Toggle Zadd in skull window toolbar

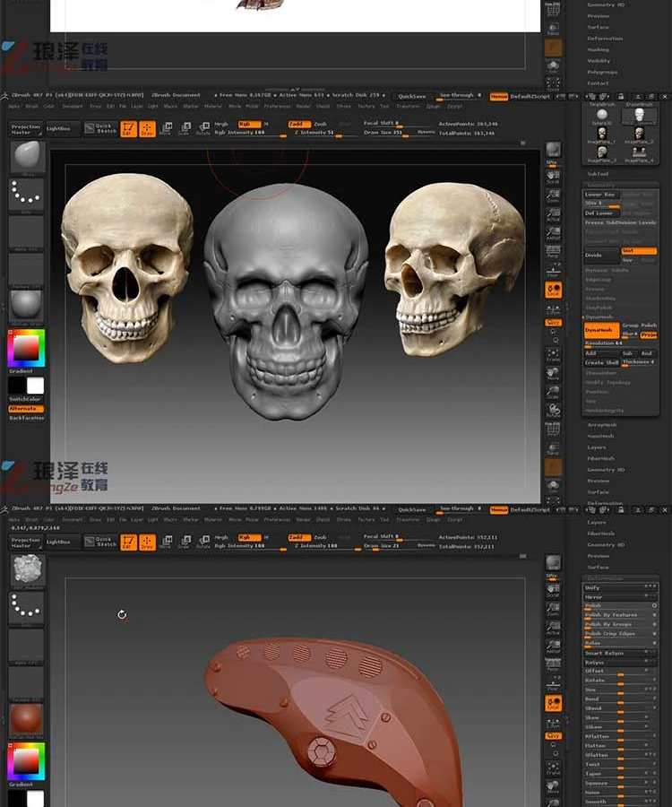coord(299,124)
